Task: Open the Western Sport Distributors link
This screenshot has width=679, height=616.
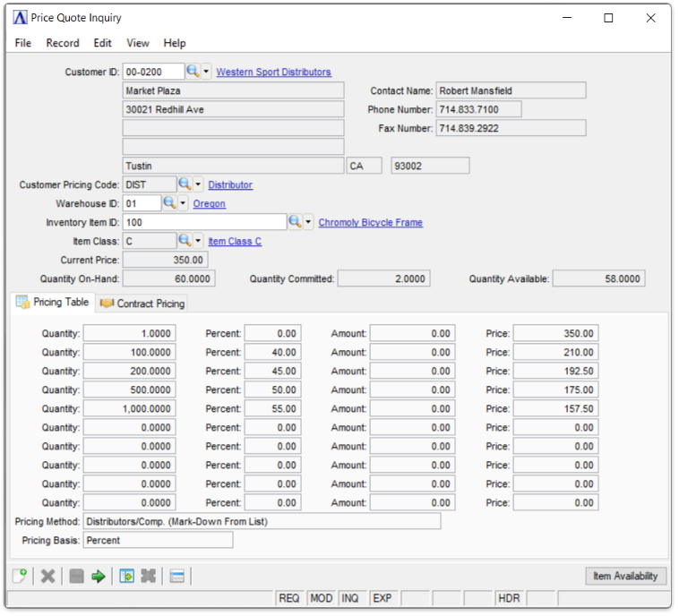Action: (273, 72)
